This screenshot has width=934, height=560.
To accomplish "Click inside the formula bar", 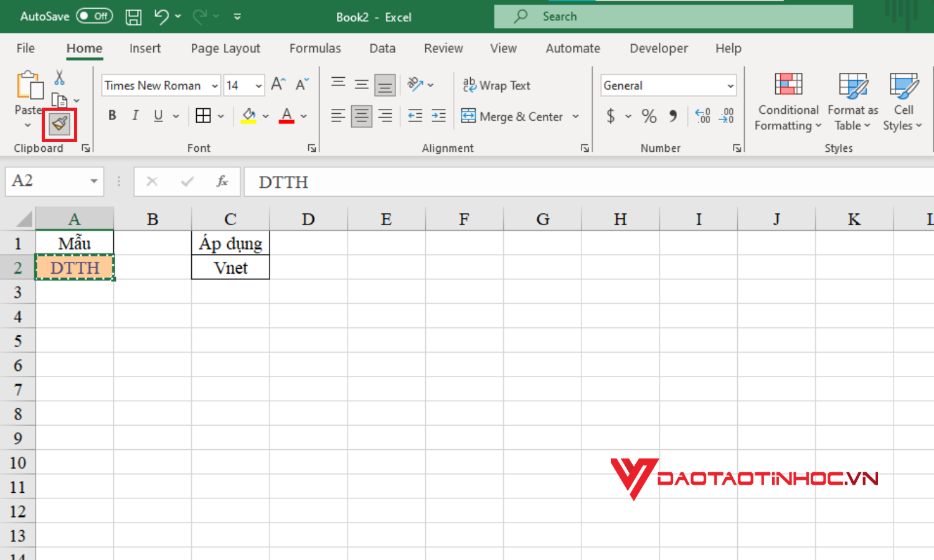I will [x=436, y=182].
